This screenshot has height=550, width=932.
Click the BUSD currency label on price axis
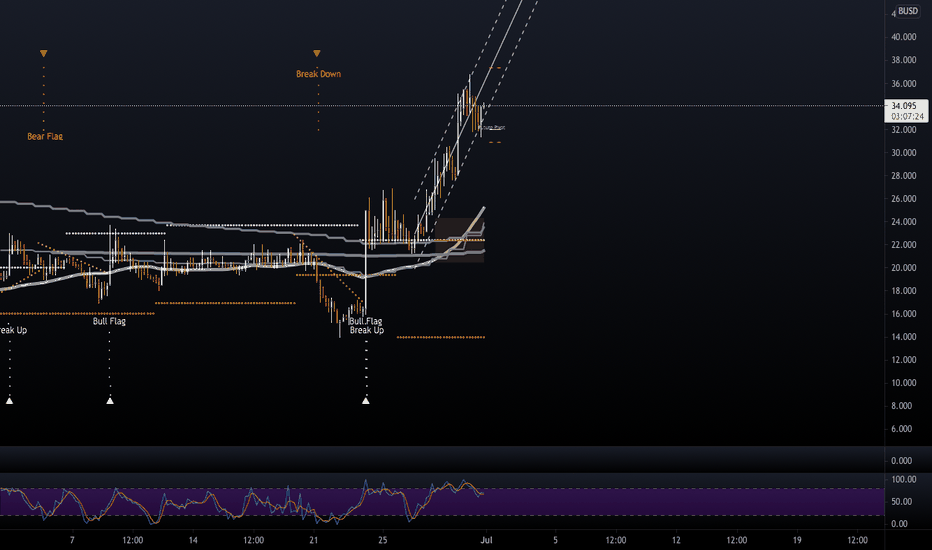908,11
